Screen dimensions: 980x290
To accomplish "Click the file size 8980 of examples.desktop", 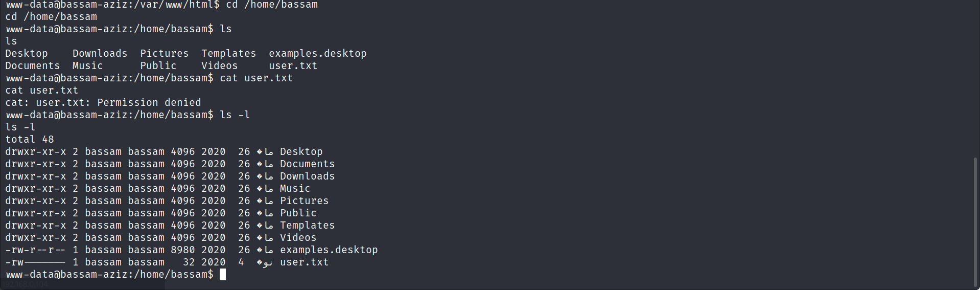I will [x=183, y=250].
